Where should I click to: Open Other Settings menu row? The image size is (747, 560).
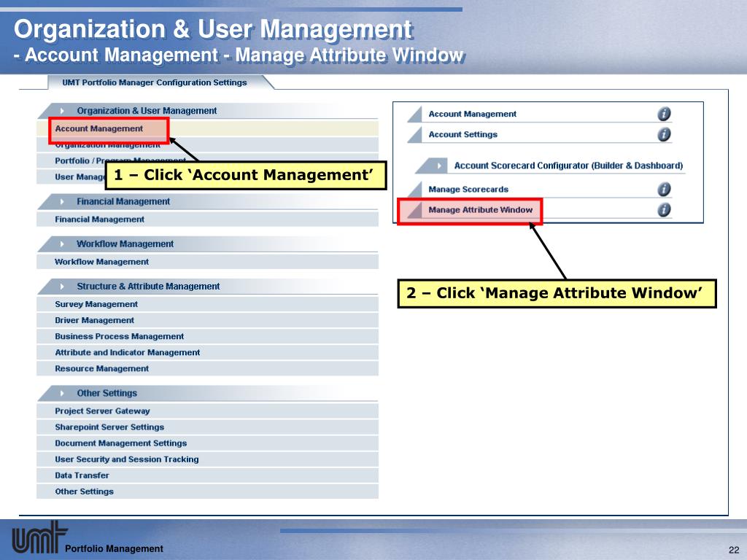point(207,492)
